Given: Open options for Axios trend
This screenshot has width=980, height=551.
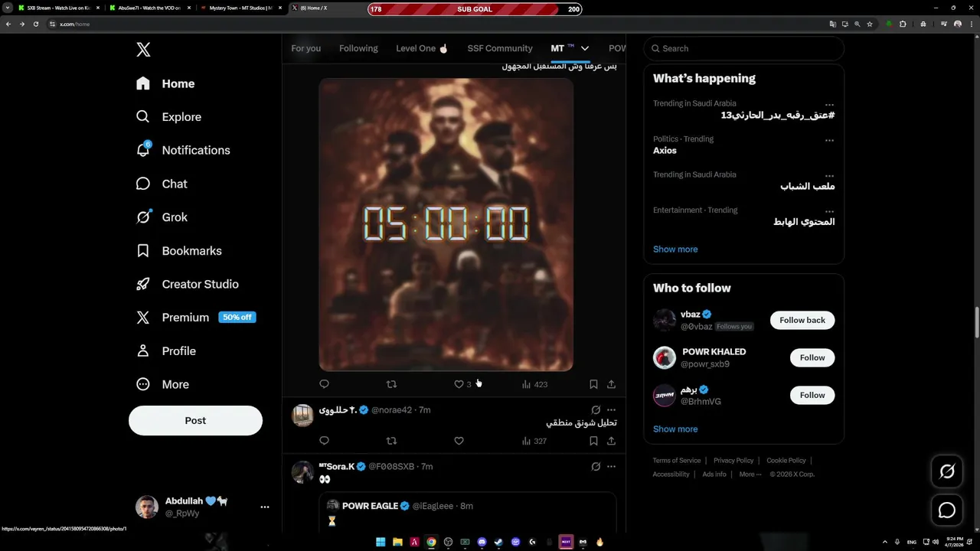Looking at the screenshot, I should (x=829, y=141).
